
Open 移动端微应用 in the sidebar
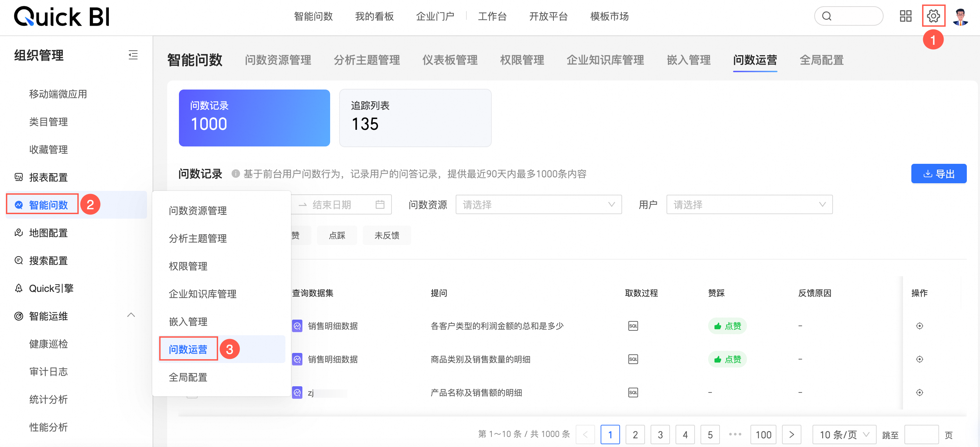58,94
